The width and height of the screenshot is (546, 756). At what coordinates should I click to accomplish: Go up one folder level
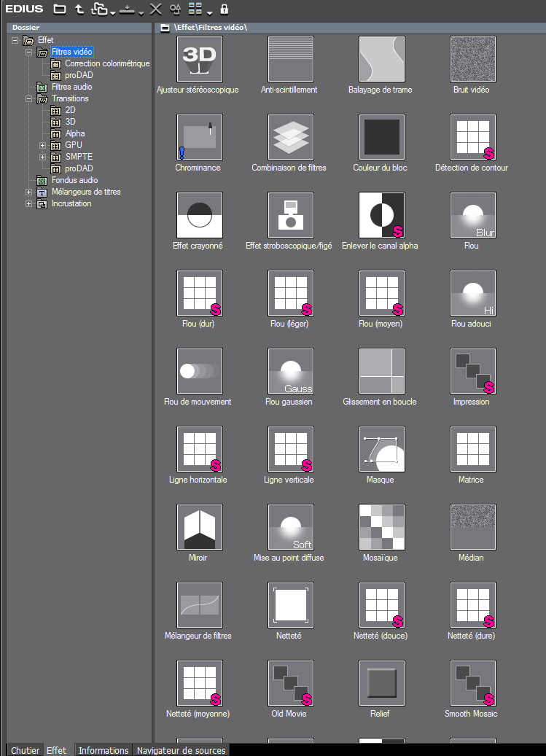pyautogui.click(x=79, y=9)
